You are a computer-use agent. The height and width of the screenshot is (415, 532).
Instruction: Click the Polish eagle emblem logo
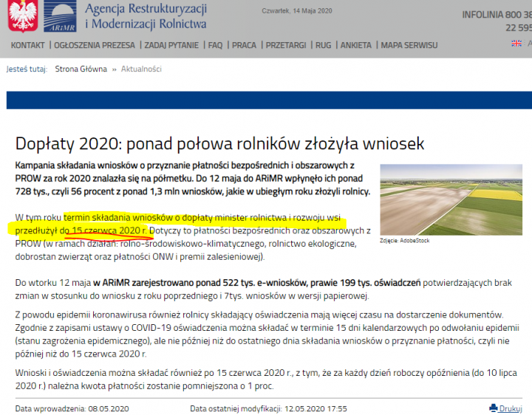click(21, 16)
